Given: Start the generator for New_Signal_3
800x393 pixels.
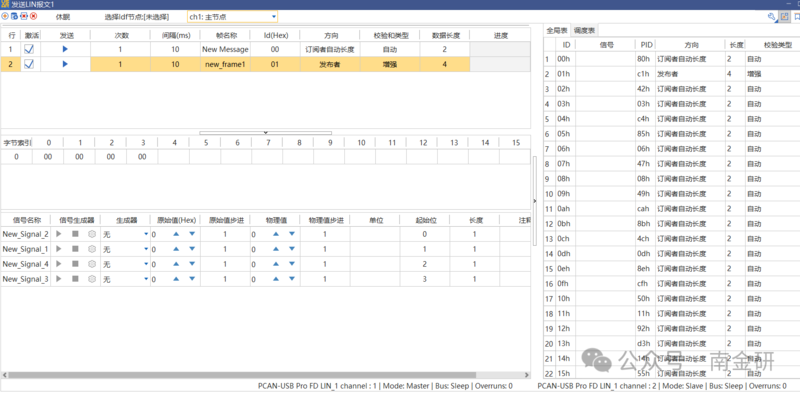Looking at the screenshot, I should (x=59, y=279).
